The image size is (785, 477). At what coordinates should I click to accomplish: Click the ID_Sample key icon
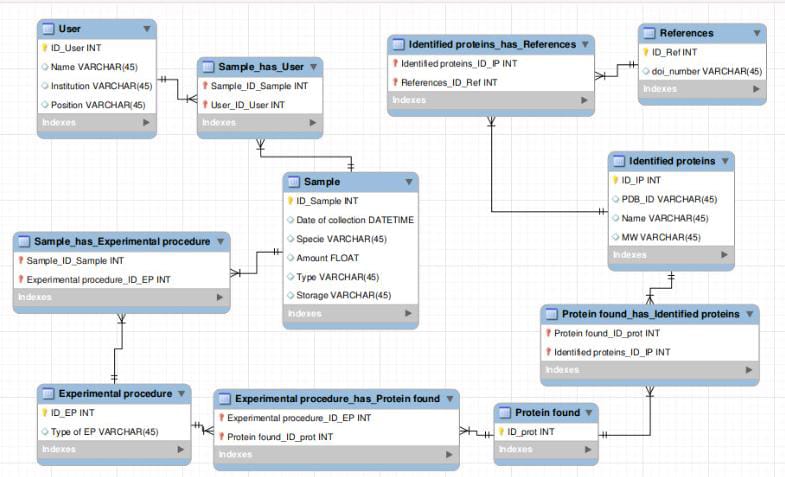[x=290, y=201]
